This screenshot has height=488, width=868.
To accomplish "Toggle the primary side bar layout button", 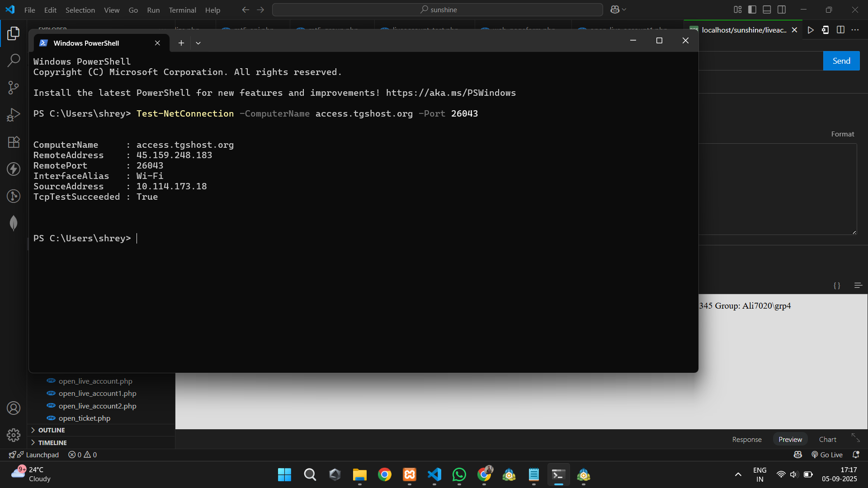I will 752,9.
